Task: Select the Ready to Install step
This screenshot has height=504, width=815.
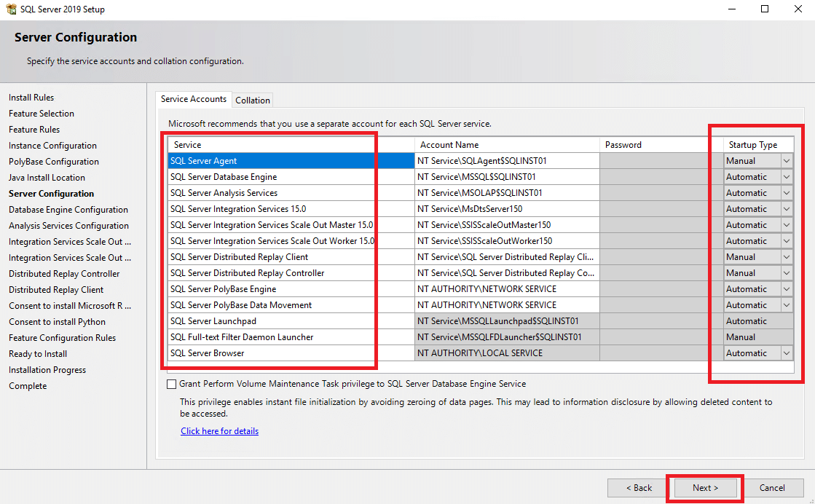Action: (38, 355)
